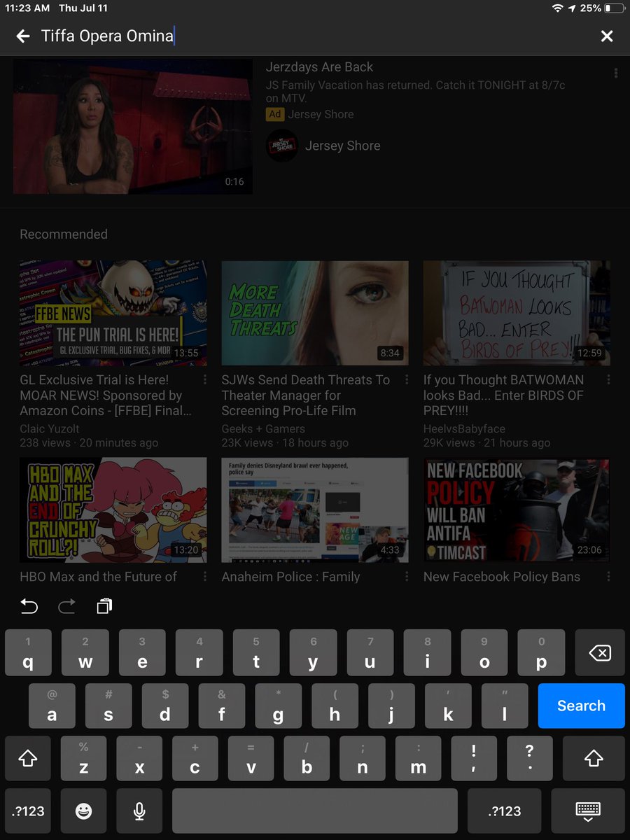Tap the g key

point(278,706)
